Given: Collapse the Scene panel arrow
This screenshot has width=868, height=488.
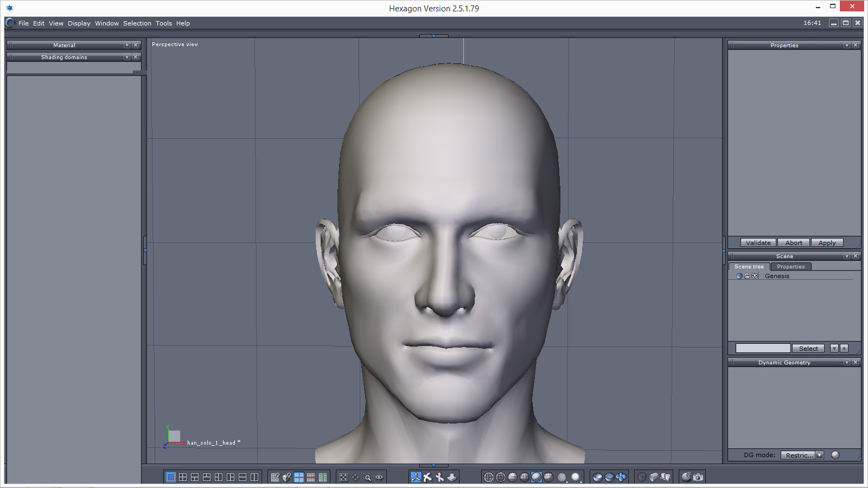Looking at the screenshot, I should 847,256.
